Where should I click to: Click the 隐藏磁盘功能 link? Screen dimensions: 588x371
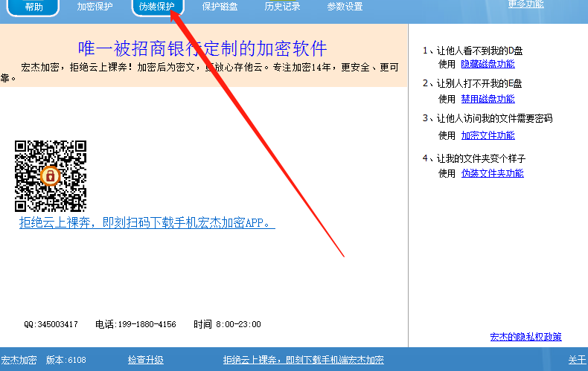[488, 64]
